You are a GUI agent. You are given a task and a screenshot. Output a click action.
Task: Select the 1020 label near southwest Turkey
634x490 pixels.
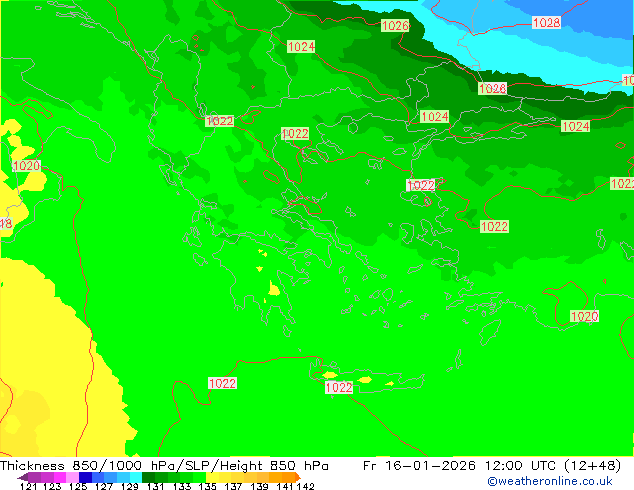[584, 316]
